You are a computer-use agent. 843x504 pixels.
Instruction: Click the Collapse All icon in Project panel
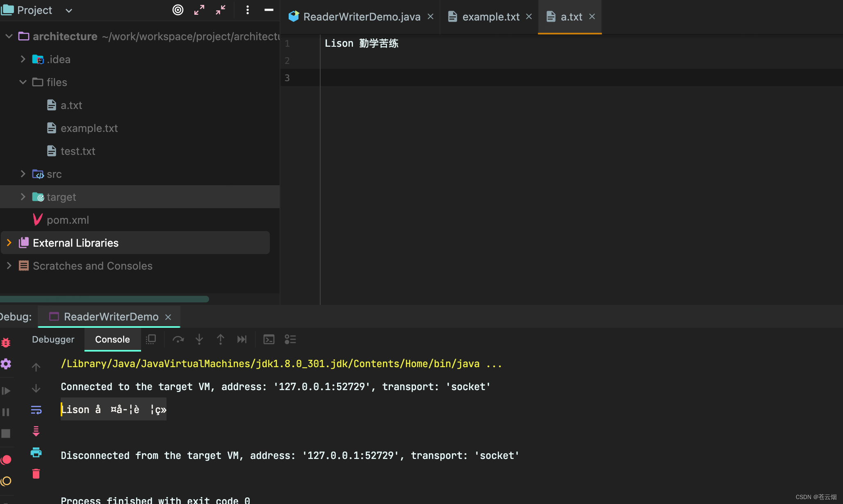(x=221, y=10)
